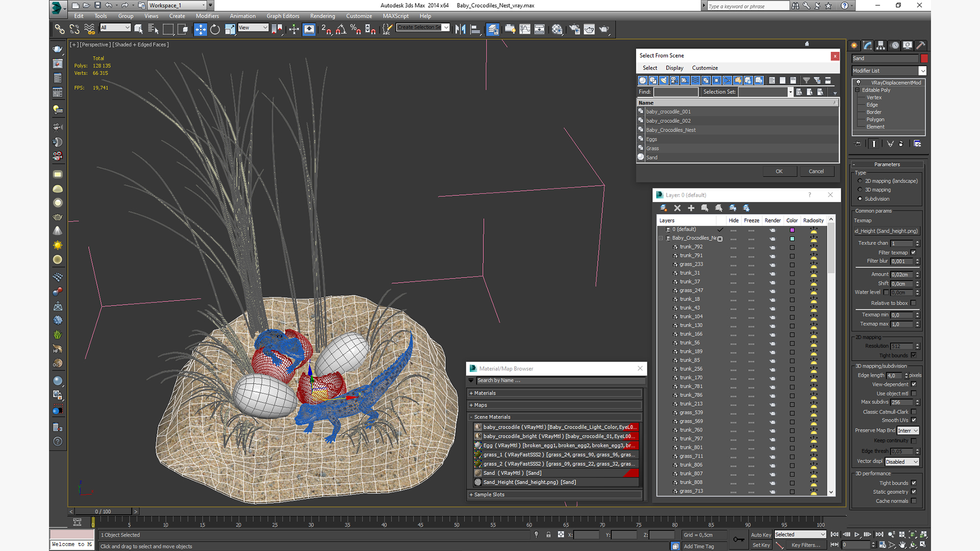The image size is (980, 551).
Task: Click the Set Key button
Action: (x=761, y=545)
